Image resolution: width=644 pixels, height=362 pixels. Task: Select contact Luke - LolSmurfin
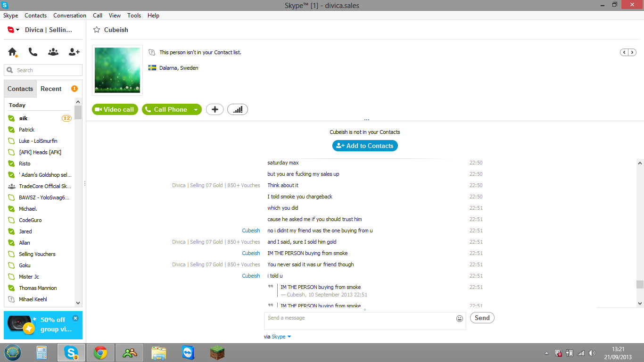point(40,141)
